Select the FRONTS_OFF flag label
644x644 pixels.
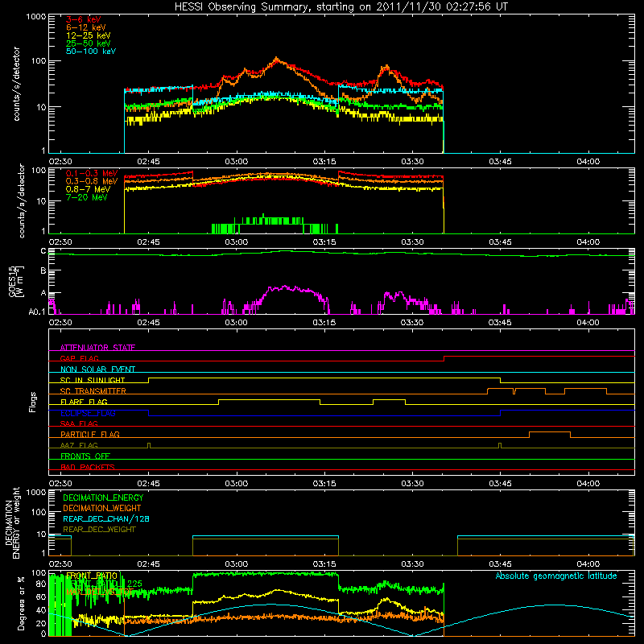click(85, 456)
